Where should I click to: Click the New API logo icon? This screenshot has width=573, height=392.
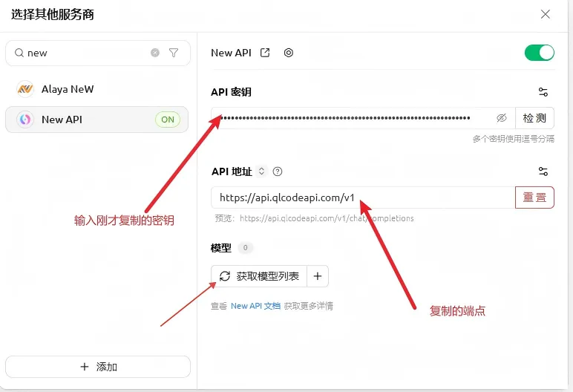point(25,120)
